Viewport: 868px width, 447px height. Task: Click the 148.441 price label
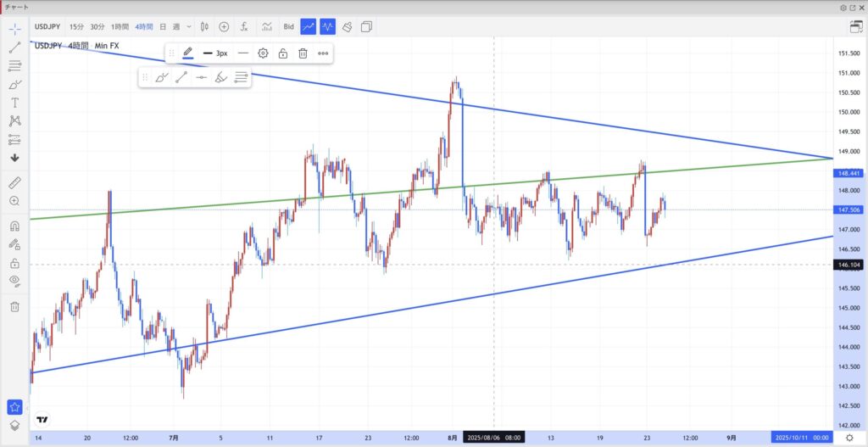tap(848, 173)
